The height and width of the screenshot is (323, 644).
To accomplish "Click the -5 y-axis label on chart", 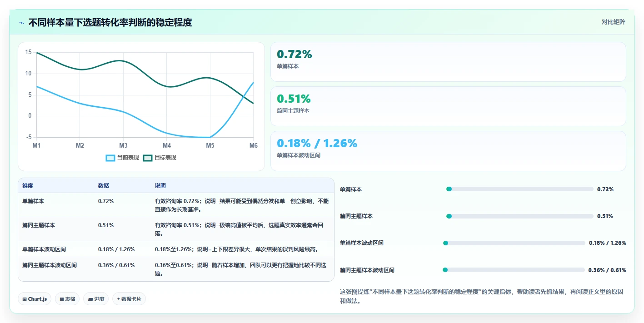I will pos(29,137).
